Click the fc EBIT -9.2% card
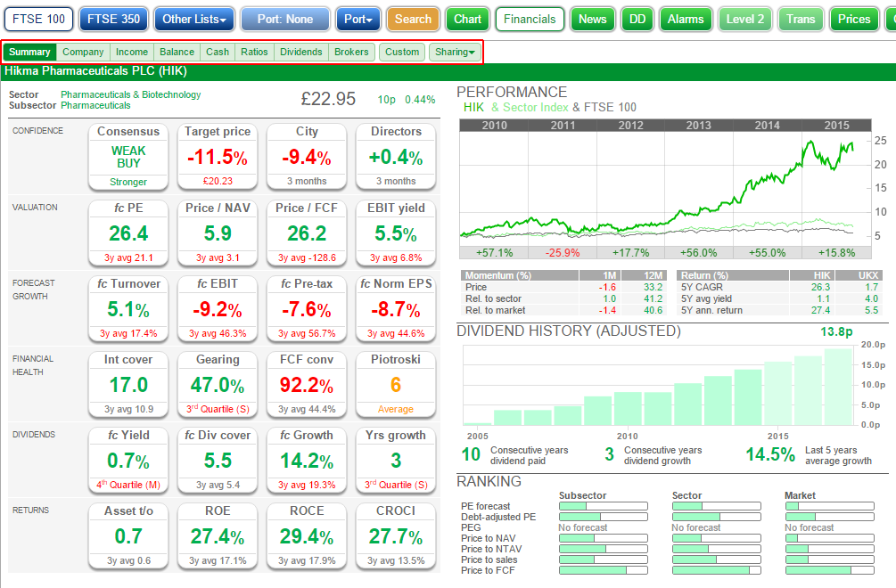 (218, 309)
